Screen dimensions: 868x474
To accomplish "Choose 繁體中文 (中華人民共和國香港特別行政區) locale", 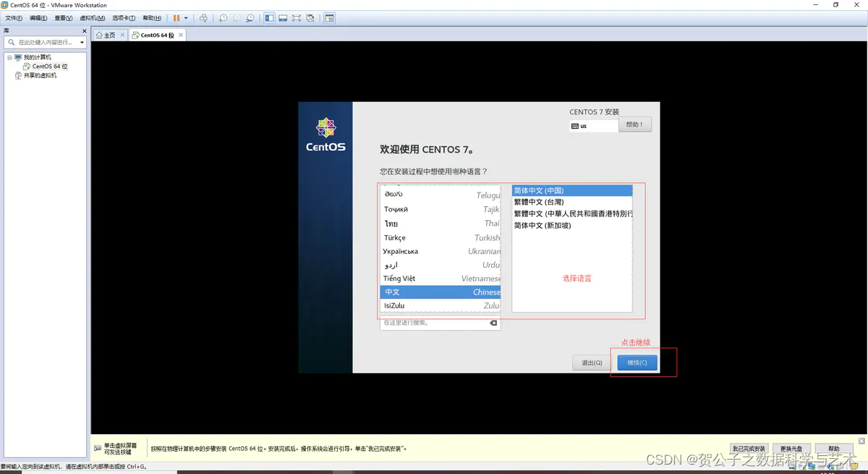I will point(572,213).
